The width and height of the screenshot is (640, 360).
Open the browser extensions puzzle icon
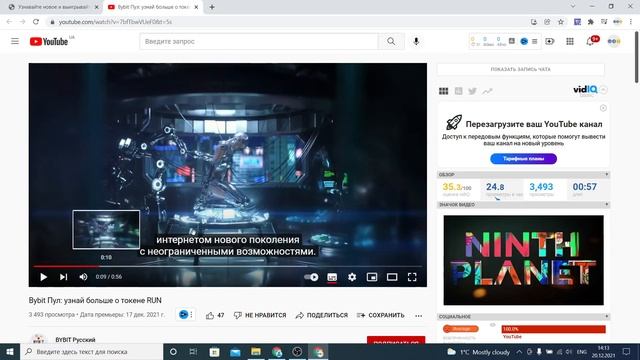pyautogui.click(x=591, y=22)
